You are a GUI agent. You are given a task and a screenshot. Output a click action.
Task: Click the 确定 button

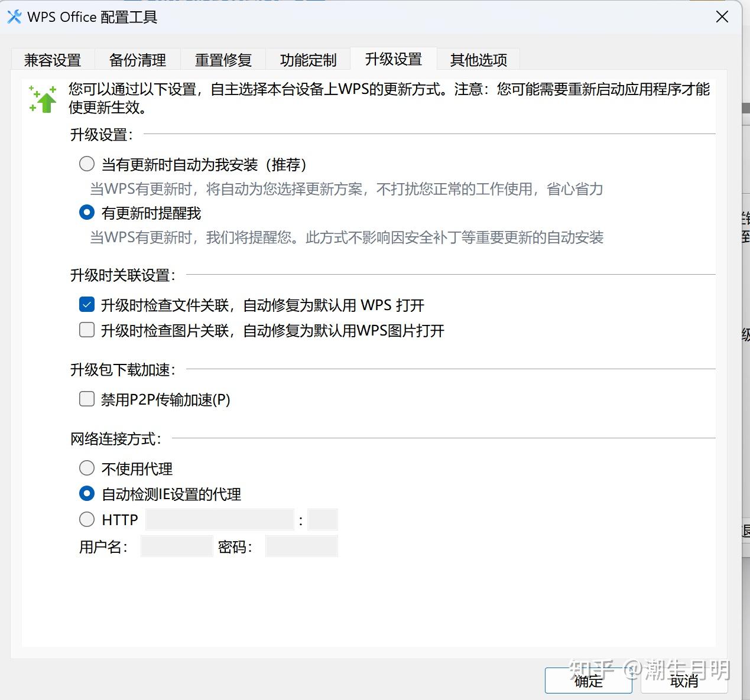588,681
